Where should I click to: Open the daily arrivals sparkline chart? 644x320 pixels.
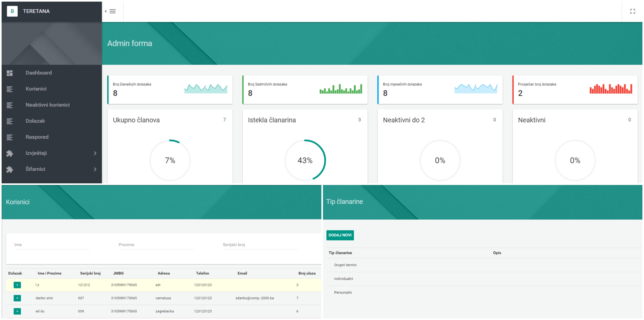206,89
